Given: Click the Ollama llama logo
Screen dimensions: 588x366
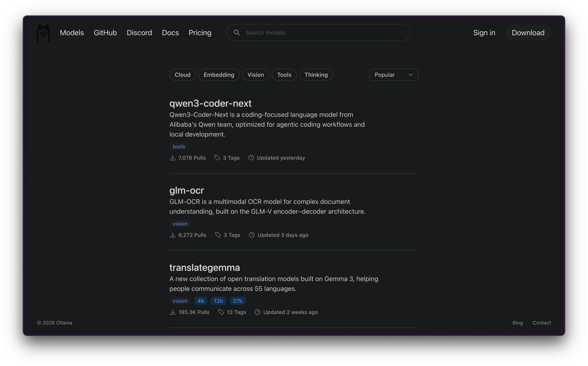Looking at the screenshot, I should (x=43, y=33).
